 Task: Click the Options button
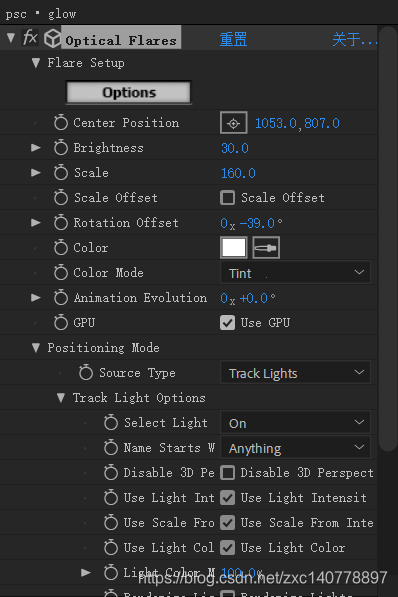[129, 92]
